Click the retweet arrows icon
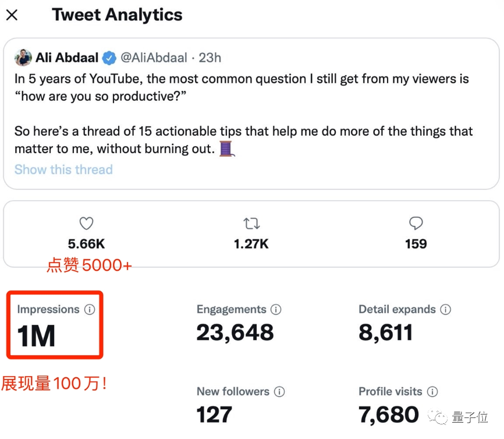504x439 pixels. tap(251, 223)
